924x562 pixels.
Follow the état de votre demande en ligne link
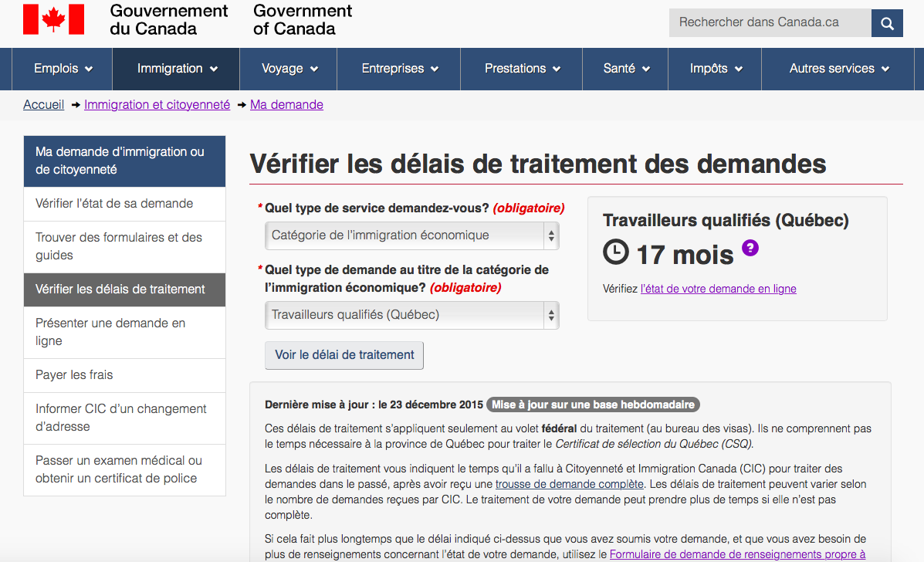[x=718, y=289]
